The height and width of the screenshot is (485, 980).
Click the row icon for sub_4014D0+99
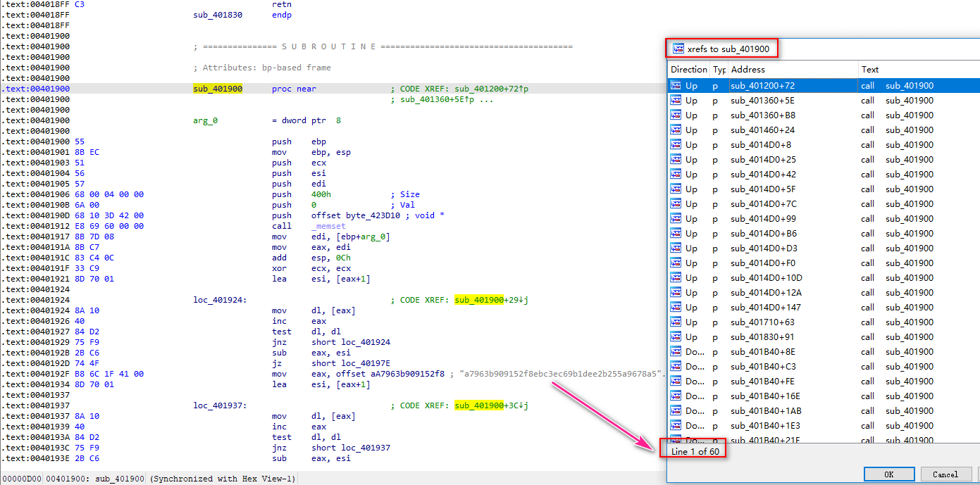click(676, 218)
